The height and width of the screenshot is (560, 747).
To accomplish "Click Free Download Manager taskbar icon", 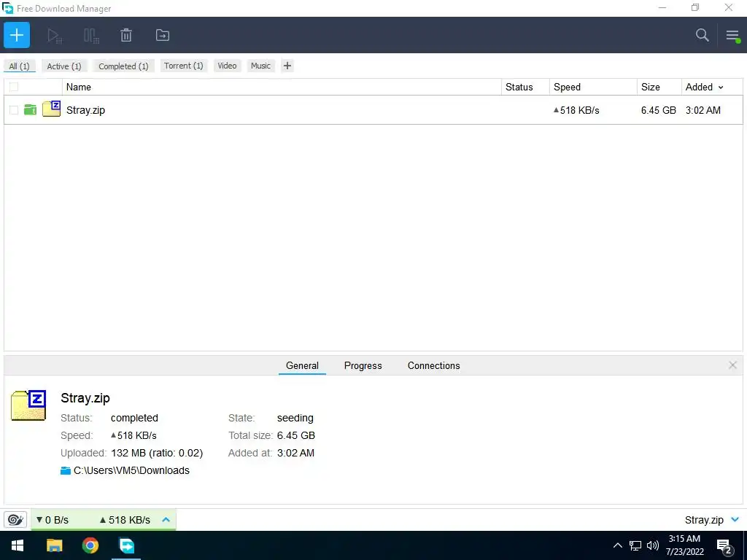I will click(127, 545).
